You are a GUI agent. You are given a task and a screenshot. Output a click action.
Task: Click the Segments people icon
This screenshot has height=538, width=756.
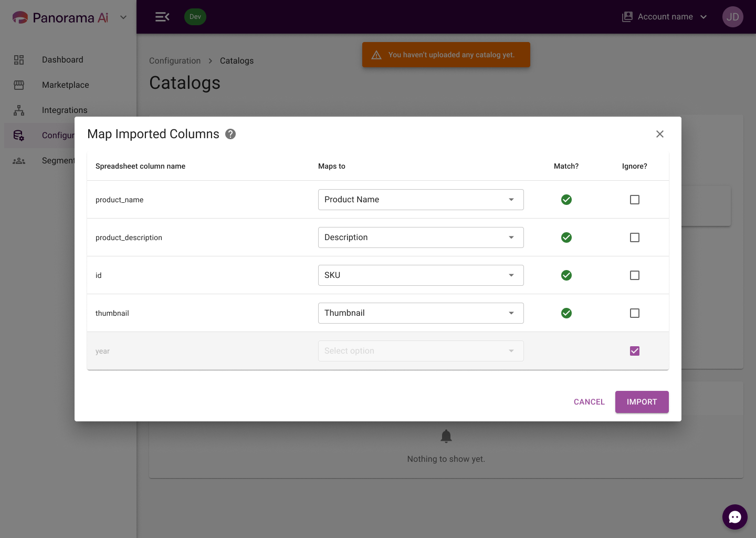tap(19, 161)
